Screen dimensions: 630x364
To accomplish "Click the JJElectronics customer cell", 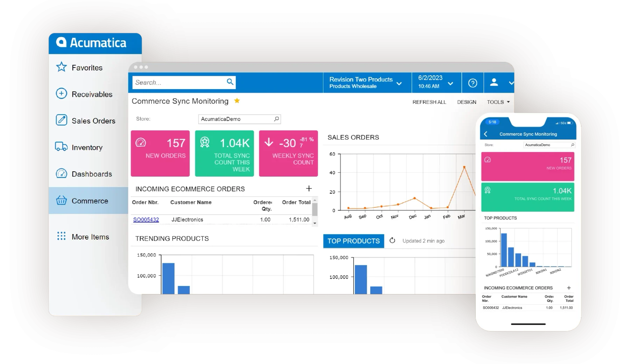I will pyautogui.click(x=187, y=220).
